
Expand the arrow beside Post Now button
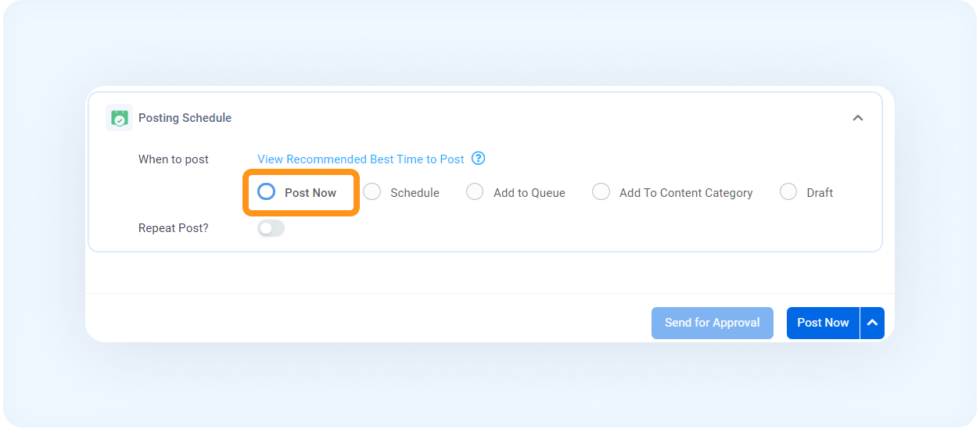[873, 323]
